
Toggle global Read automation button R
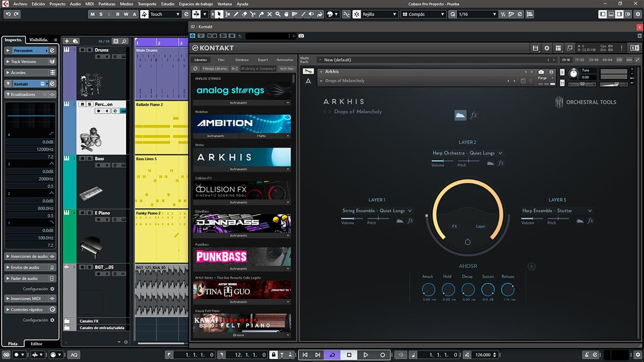coord(118,14)
